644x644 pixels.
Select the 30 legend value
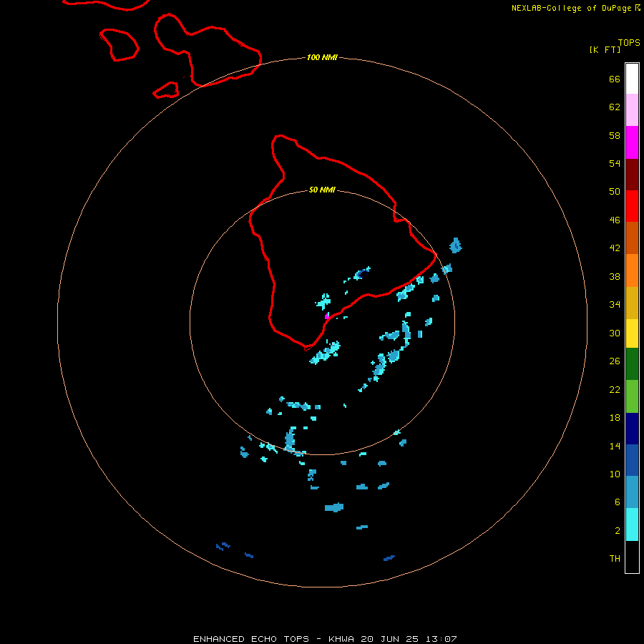(615, 333)
